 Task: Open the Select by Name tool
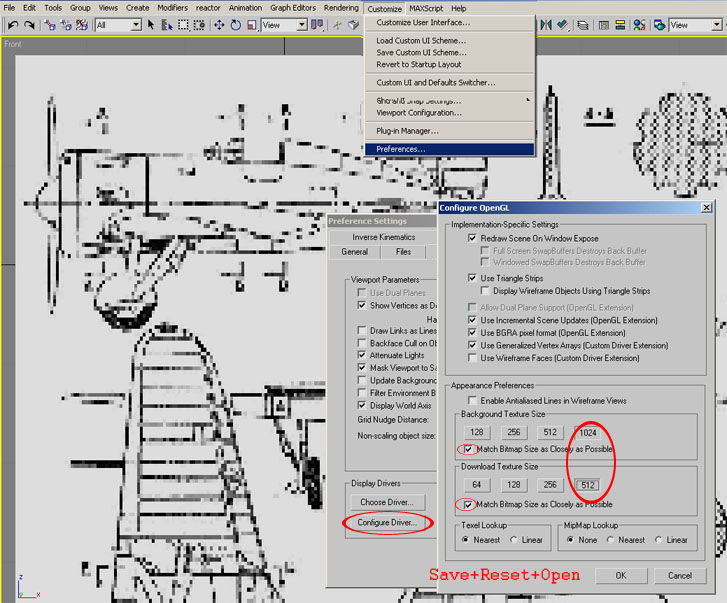point(166,25)
